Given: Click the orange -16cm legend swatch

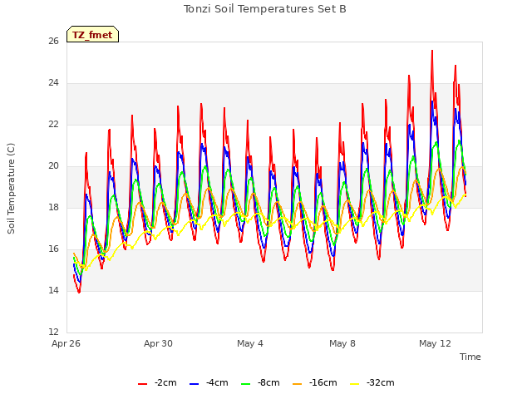Looking at the screenshot, I should 298,384.
